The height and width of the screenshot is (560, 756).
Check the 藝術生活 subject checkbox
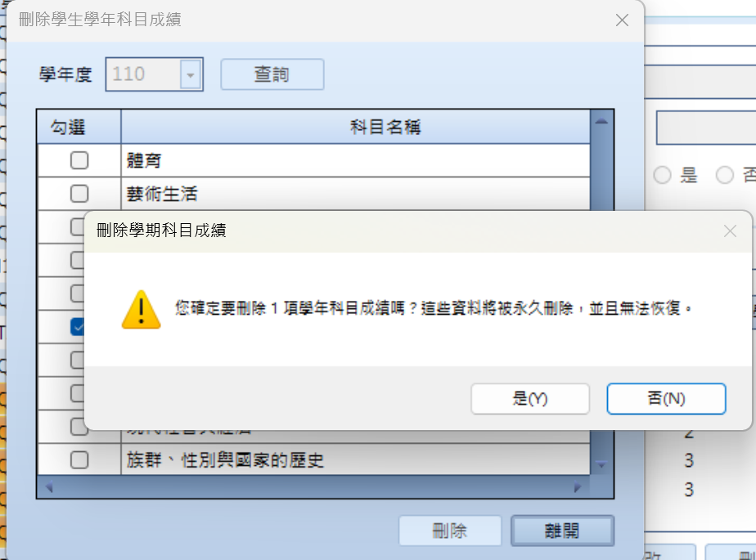tap(79, 194)
